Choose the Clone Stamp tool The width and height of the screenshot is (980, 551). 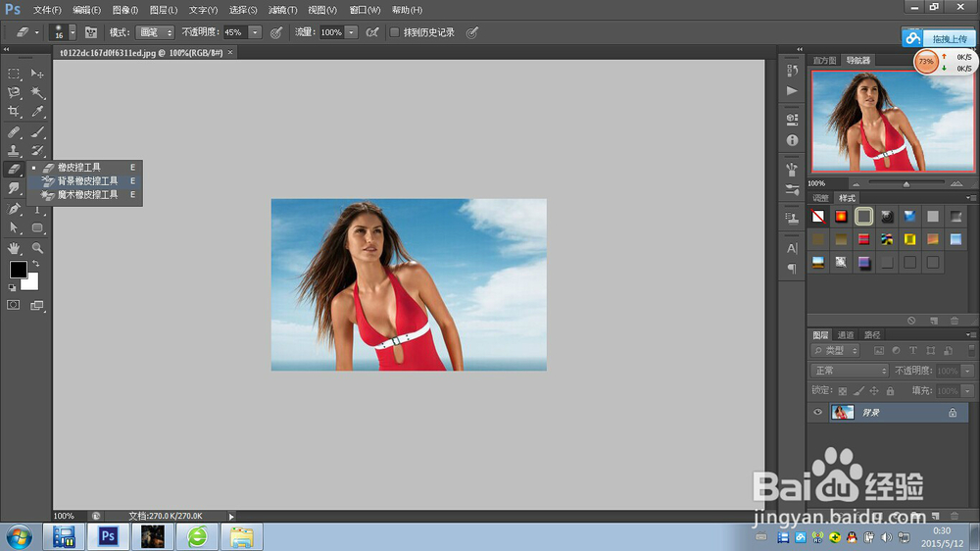coord(14,151)
